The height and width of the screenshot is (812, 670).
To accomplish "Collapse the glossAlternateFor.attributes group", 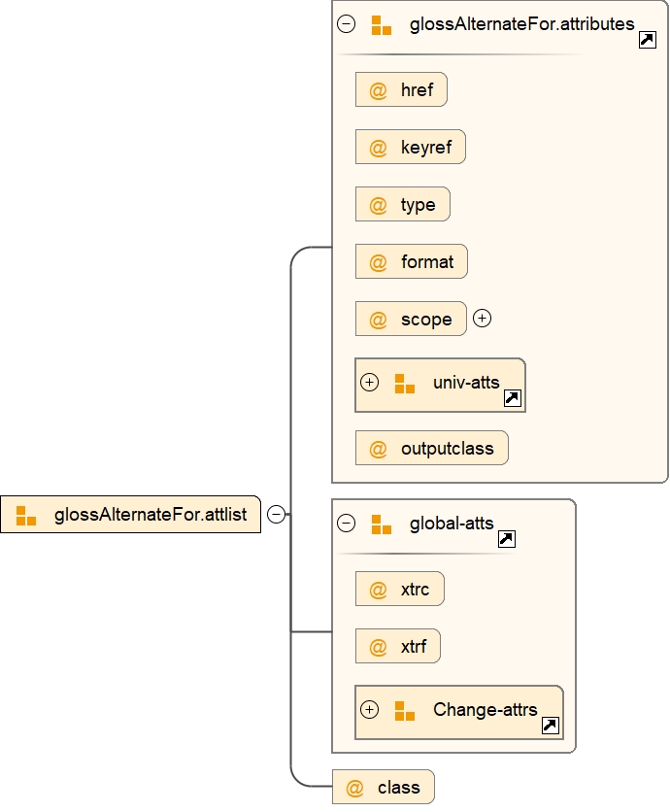I will (x=346, y=24).
